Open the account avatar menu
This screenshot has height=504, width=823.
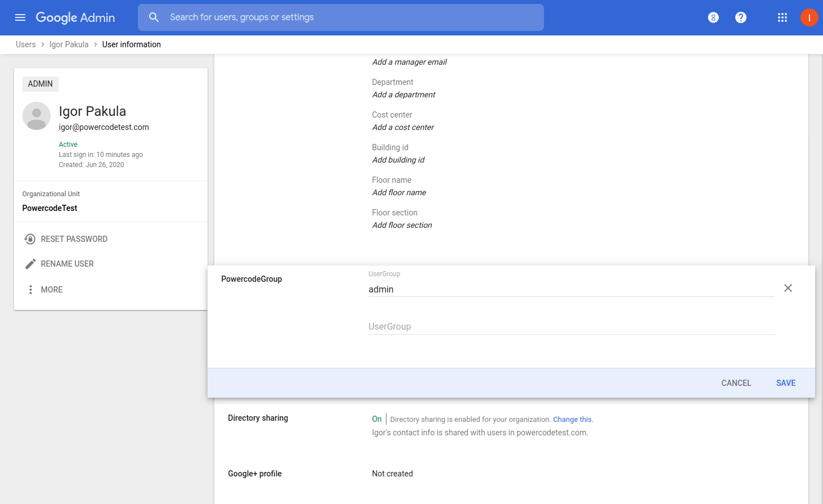[x=809, y=17]
